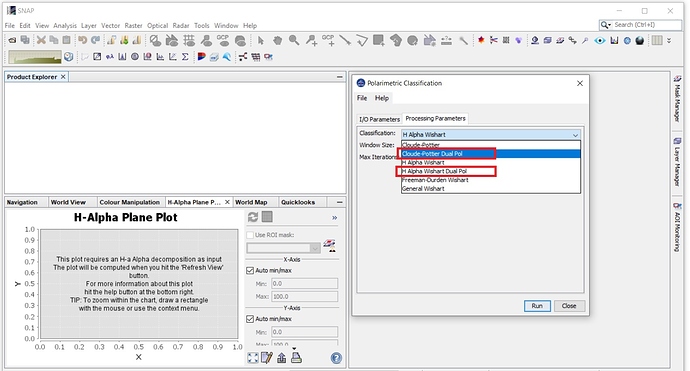
Task: Click the X-Axis Max input field
Action: coord(305,297)
